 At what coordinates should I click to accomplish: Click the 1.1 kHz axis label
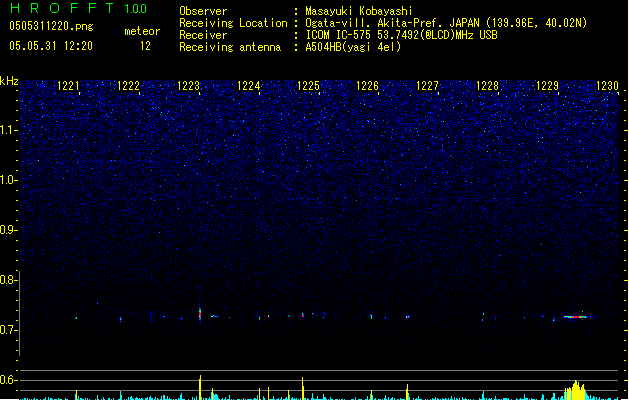point(8,130)
